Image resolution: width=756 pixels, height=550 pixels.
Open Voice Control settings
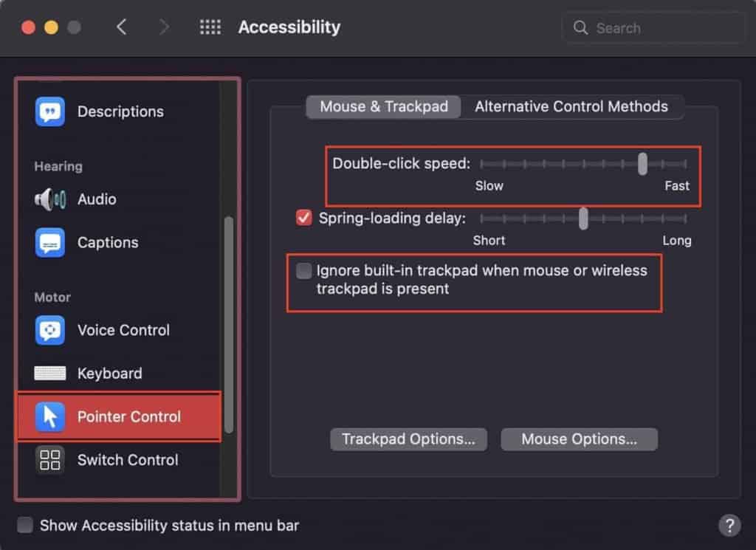[123, 330]
